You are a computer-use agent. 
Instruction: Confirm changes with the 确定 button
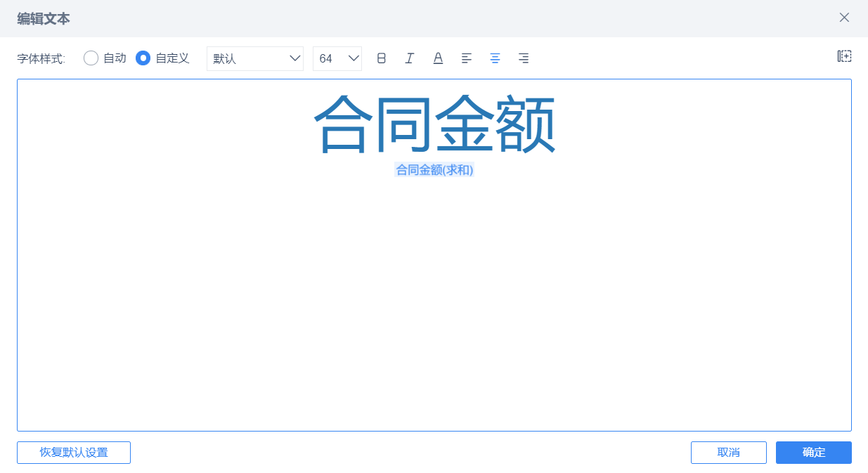click(x=813, y=452)
